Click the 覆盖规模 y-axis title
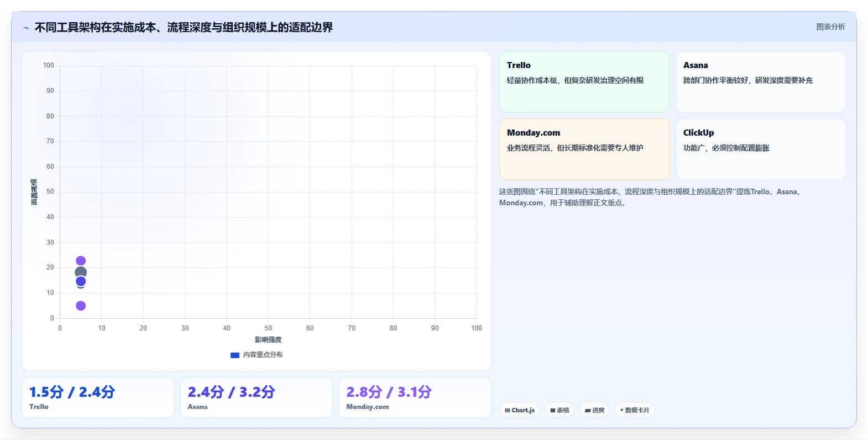 click(x=34, y=192)
